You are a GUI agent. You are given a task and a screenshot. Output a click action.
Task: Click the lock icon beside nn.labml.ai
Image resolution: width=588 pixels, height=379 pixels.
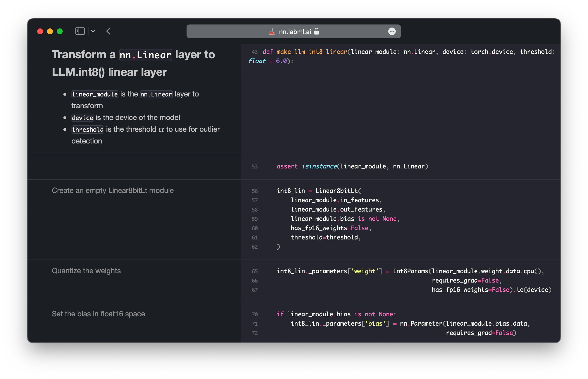coord(317,32)
